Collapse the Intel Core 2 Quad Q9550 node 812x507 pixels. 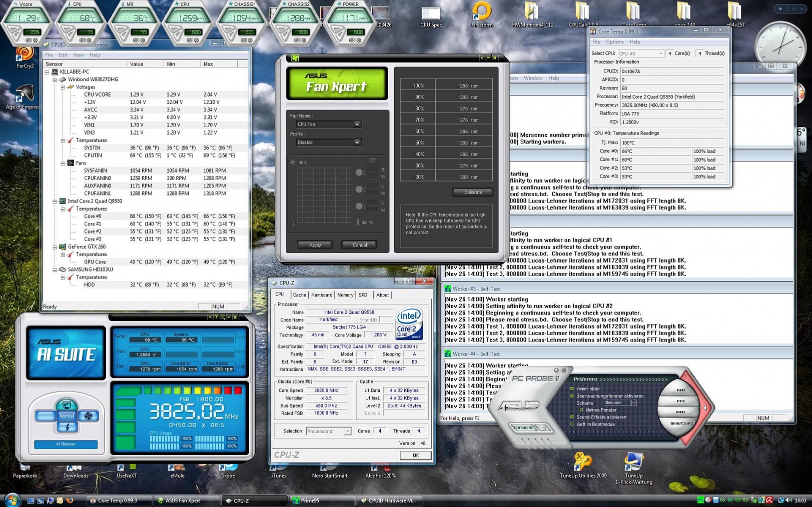tap(55, 201)
